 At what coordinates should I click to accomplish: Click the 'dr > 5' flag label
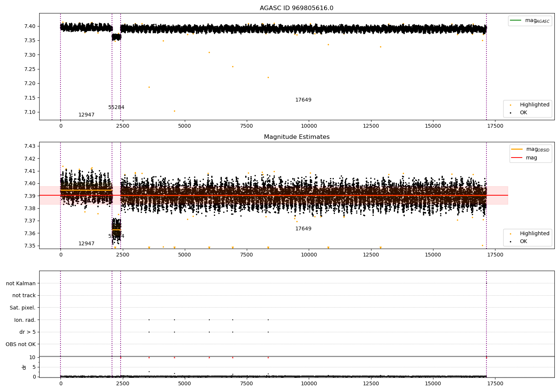pyautogui.click(x=28, y=332)
